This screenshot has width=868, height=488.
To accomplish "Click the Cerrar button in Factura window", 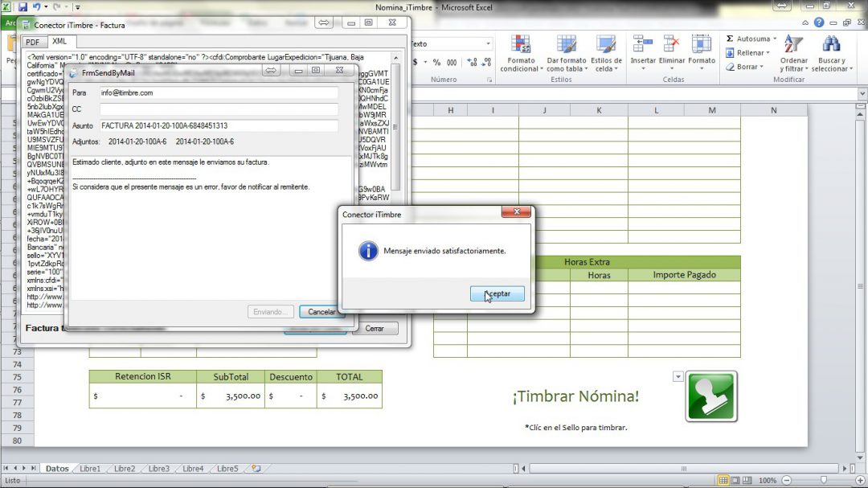I will [x=375, y=328].
